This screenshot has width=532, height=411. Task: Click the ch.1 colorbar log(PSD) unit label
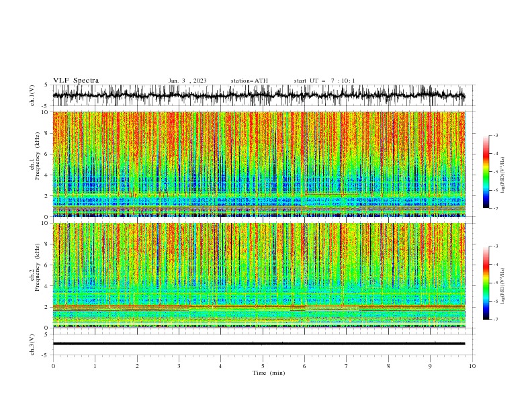(x=503, y=175)
